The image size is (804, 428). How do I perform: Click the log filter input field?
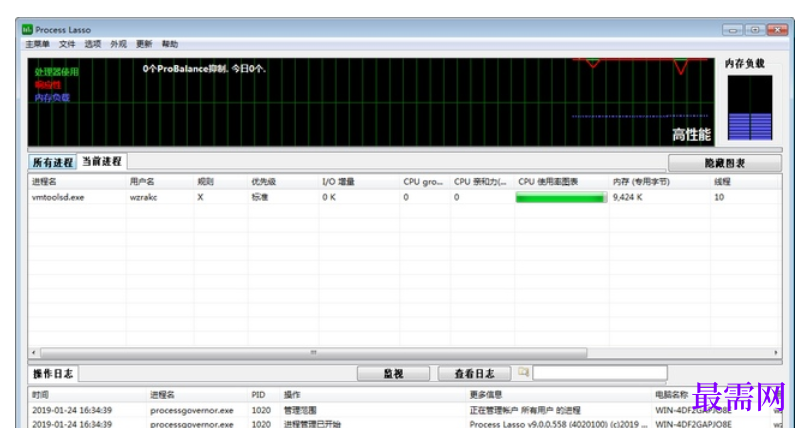click(x=600, y=373)
